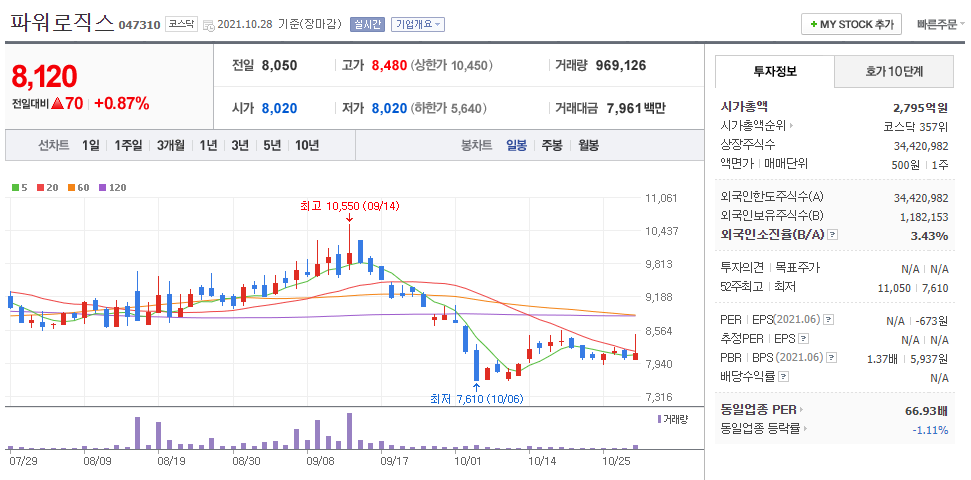Screen dimensions: 971x480
Task: Click the 외국인보유주식수(B) value 1,182,153
Action: click(x=924, y=217)
